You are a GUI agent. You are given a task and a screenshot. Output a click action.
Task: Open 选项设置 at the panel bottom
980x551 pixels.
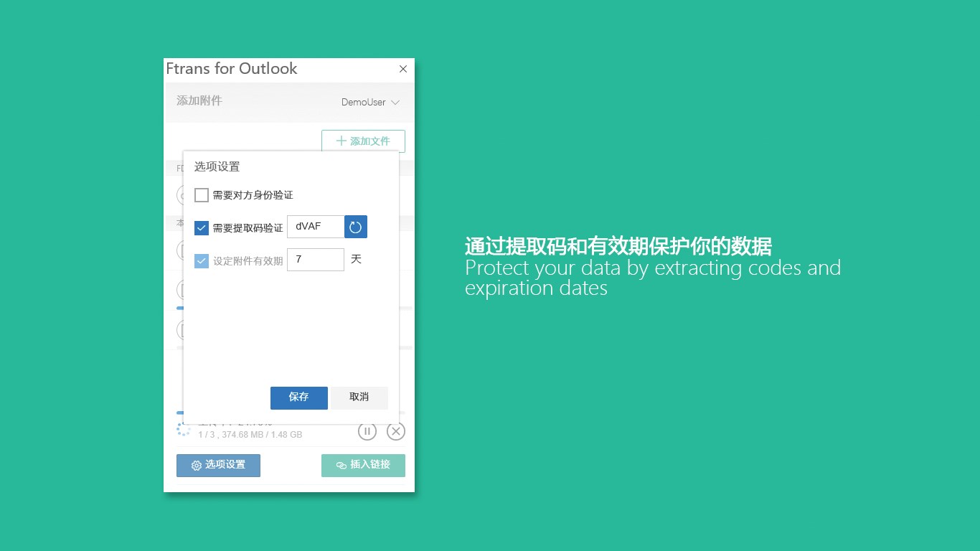click(218, 465)
